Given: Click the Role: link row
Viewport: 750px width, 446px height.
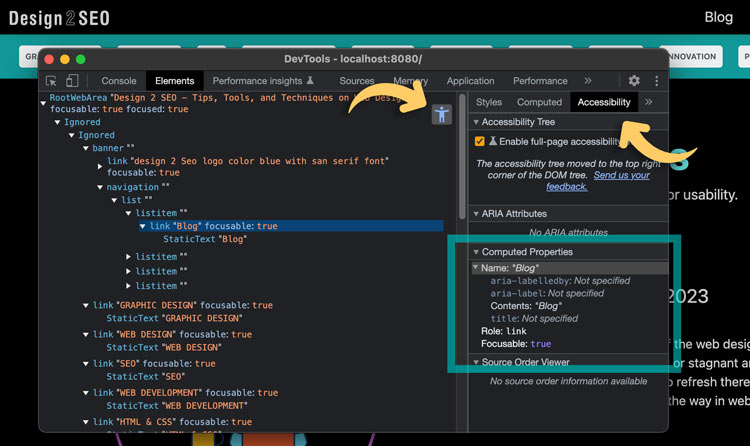Looking at the screenshot, I should point(504,331).
